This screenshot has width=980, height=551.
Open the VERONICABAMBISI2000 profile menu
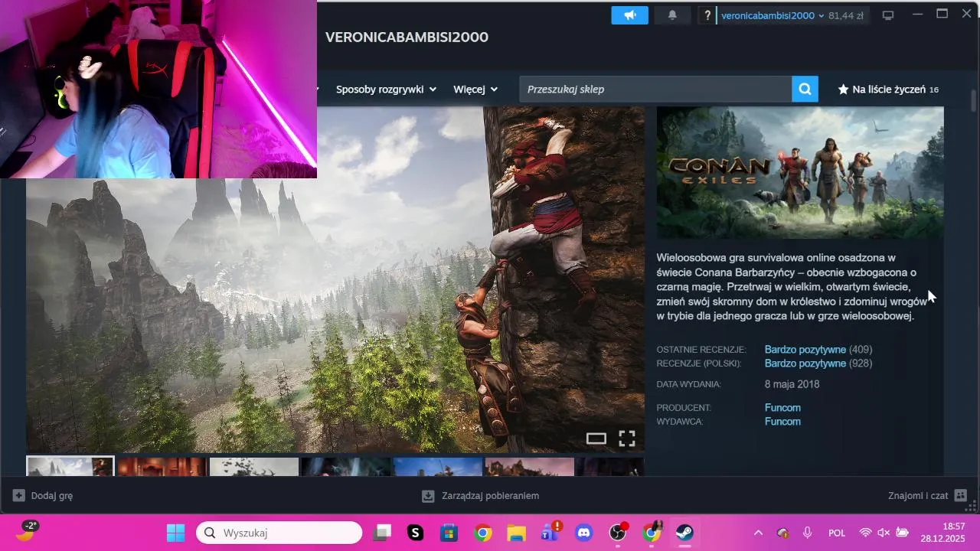407,37
